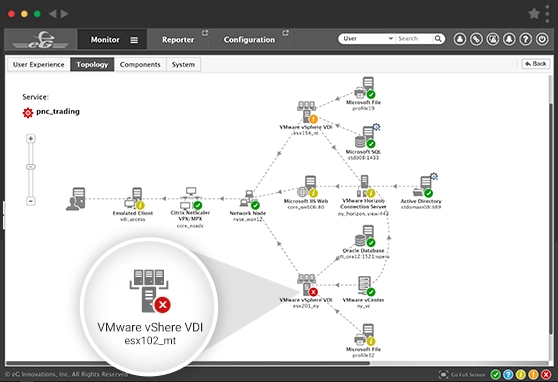Click the Back button

(x=536, y=64)
